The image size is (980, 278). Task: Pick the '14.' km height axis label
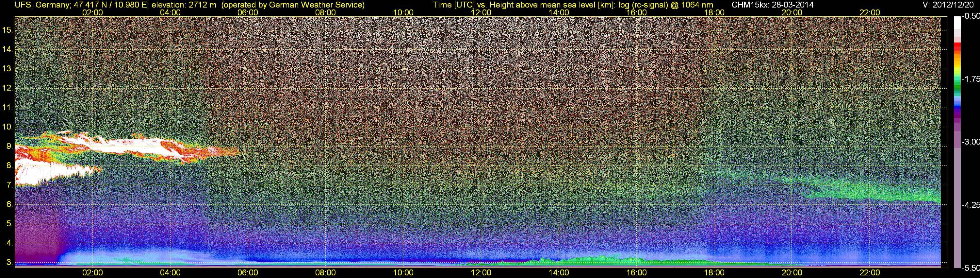8,49
